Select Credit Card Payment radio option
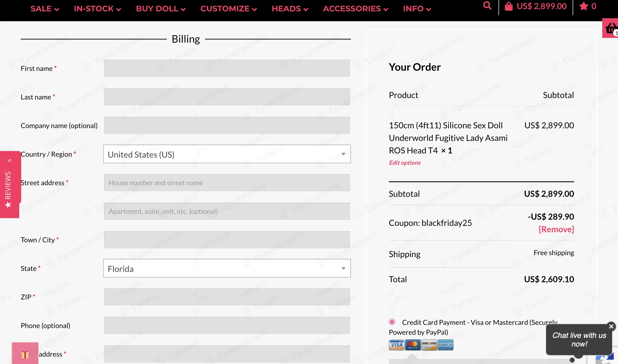 (x=392, y=322)
